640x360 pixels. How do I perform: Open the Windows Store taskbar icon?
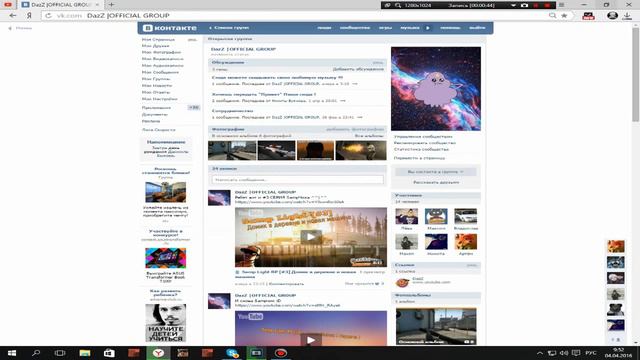point(109,353)
